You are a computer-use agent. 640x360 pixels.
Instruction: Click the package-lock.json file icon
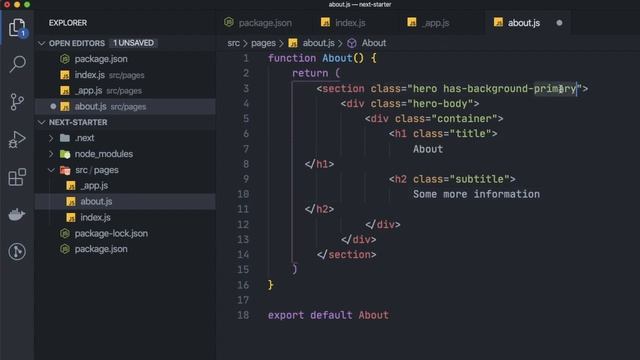tap(65, 233)
